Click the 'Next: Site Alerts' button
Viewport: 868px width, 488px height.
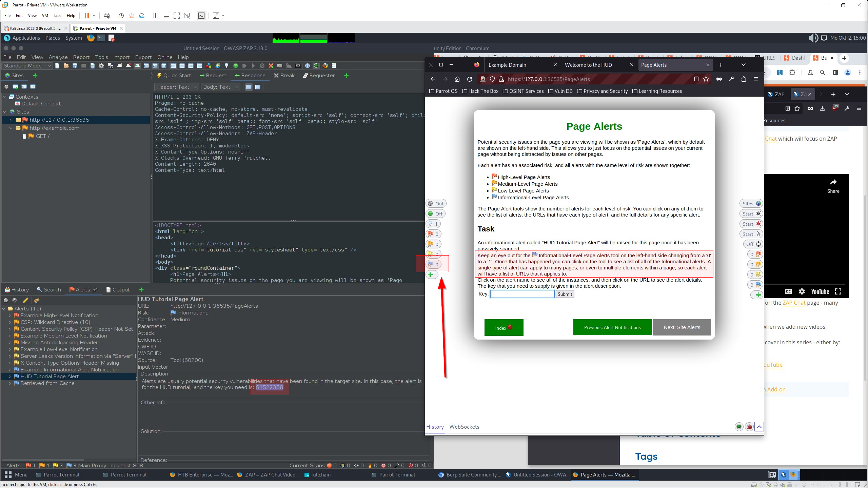coord(682,327)
